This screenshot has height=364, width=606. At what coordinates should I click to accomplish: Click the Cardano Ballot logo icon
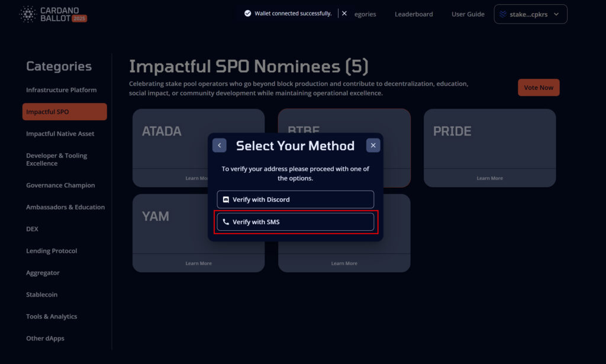28,14
